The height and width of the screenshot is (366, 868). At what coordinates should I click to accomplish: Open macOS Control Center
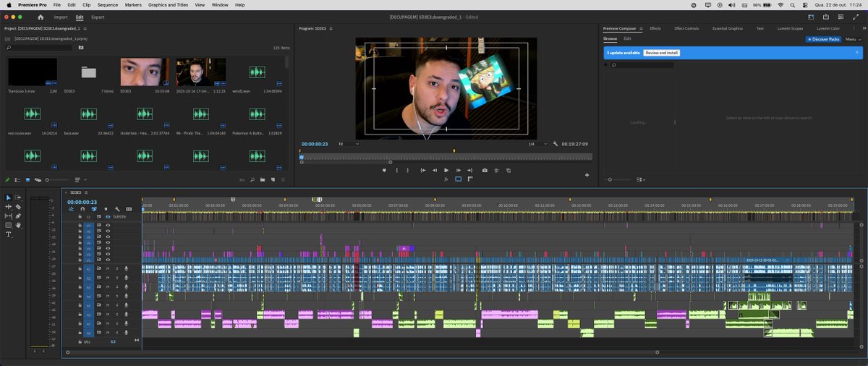point(805,4)
